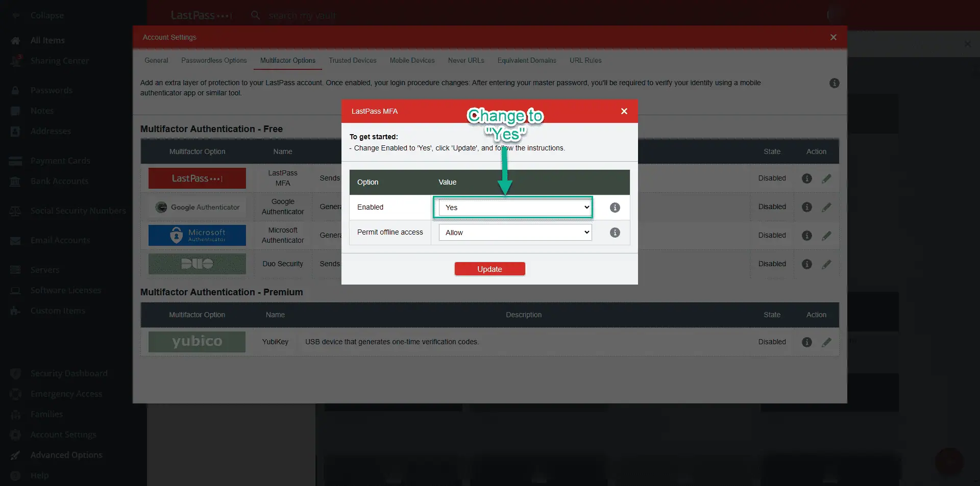The image size is (980, 486).
Task: Edit the LastPass MFA option
Action: click(826, 178)
